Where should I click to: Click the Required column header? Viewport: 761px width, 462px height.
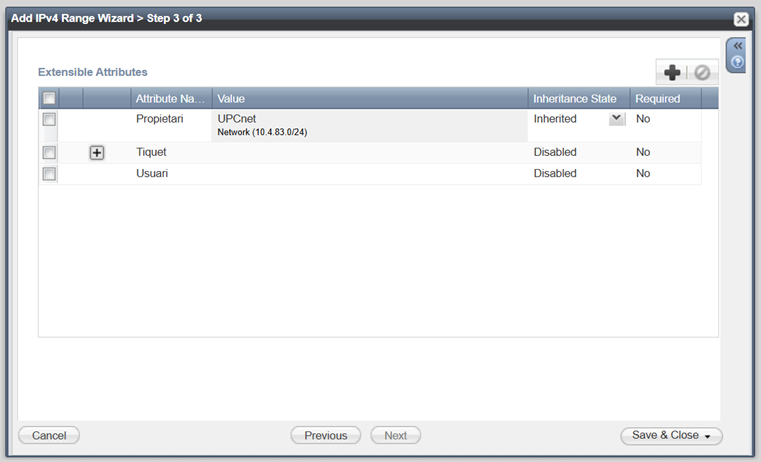664,99
